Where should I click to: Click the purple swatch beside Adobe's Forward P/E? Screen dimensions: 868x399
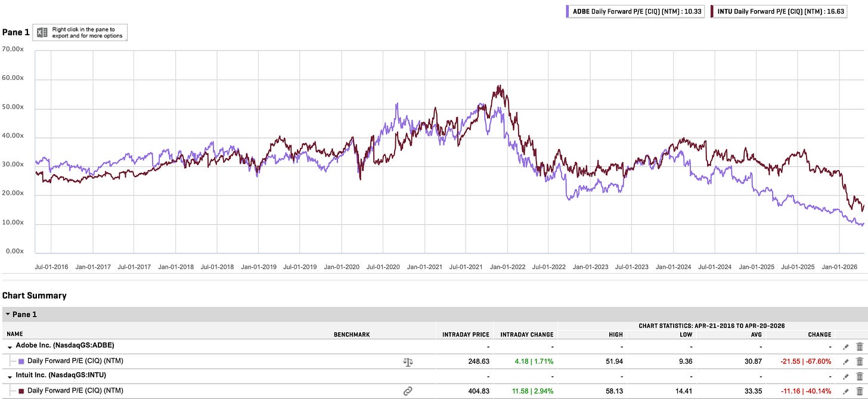22,361
